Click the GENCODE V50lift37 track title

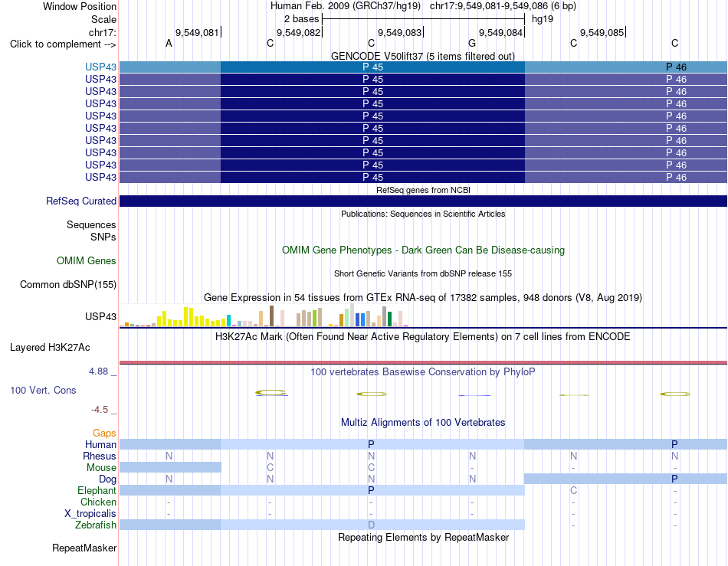click(x=422, y=56)
